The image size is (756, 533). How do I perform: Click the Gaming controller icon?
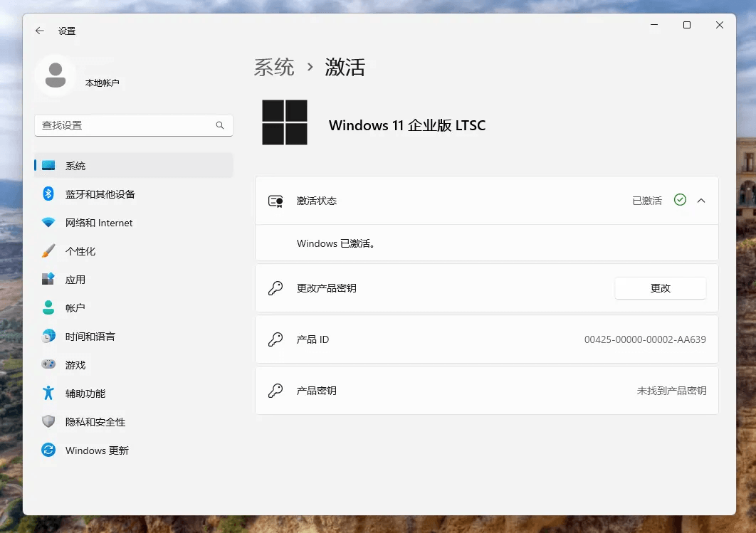pos(48,364)
